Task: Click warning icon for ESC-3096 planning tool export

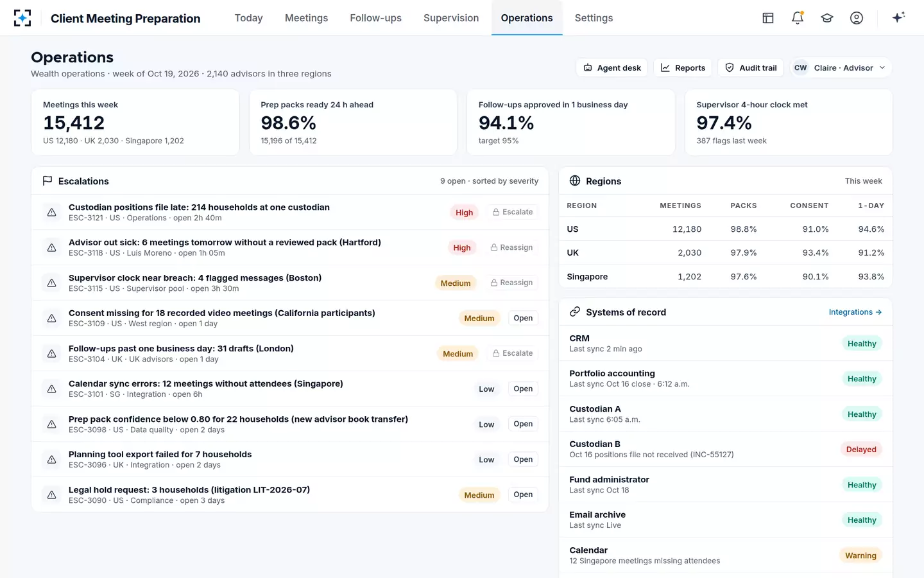Action: click(52, 459)
